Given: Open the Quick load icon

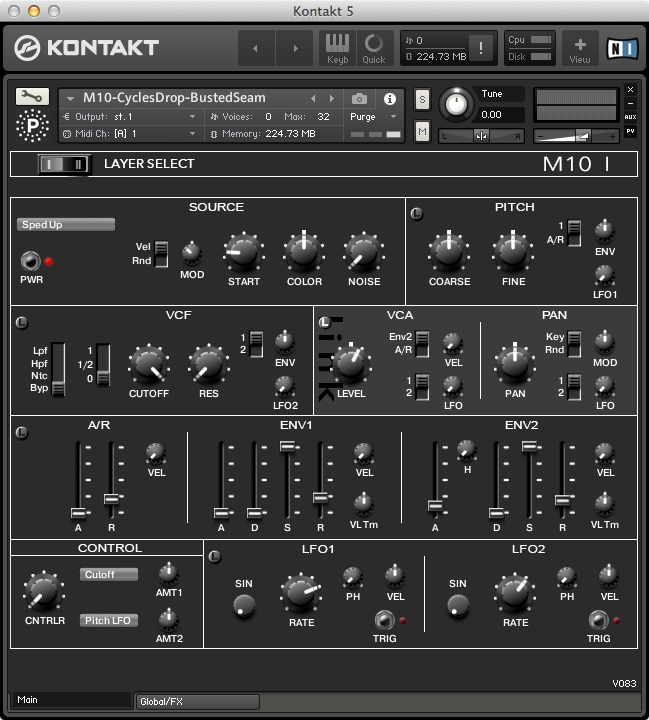Looking at the screenshot, I should click(x=374, y=48).
